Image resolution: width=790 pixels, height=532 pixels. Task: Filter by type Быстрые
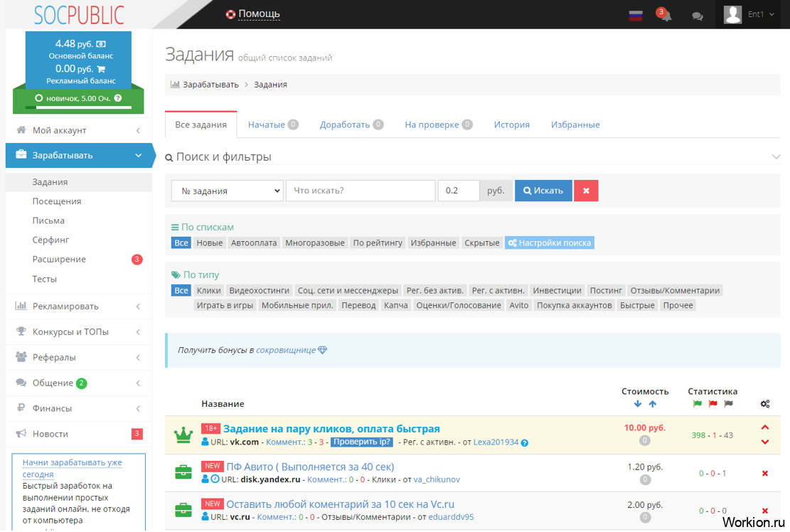point(637,305)
